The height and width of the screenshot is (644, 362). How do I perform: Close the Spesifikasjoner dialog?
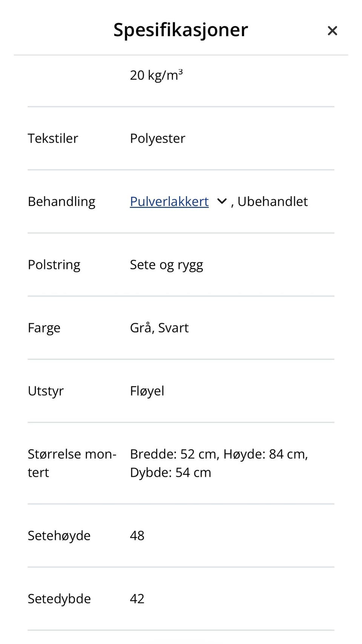click(x=332, y=31)
